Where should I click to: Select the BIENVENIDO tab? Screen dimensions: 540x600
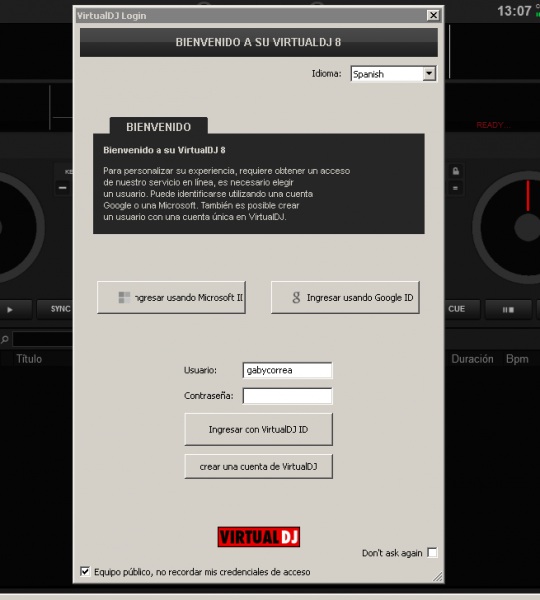[x=159, y=127]
